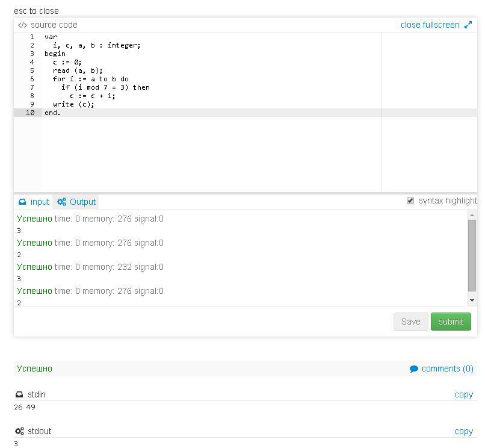Click the fullscreen collapse arrows icon
Image resolution: width=485 pixels, height=448 pixels.
pyautogui.click(x=468, y=25)
